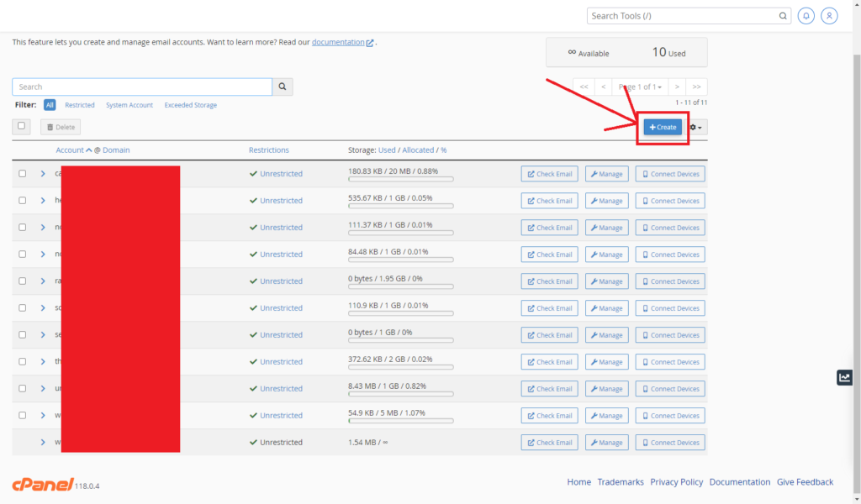The image size is (861, 504).
Task: Switch to the System Account filter
Action: pyautogui.click(x=129, y=105)
